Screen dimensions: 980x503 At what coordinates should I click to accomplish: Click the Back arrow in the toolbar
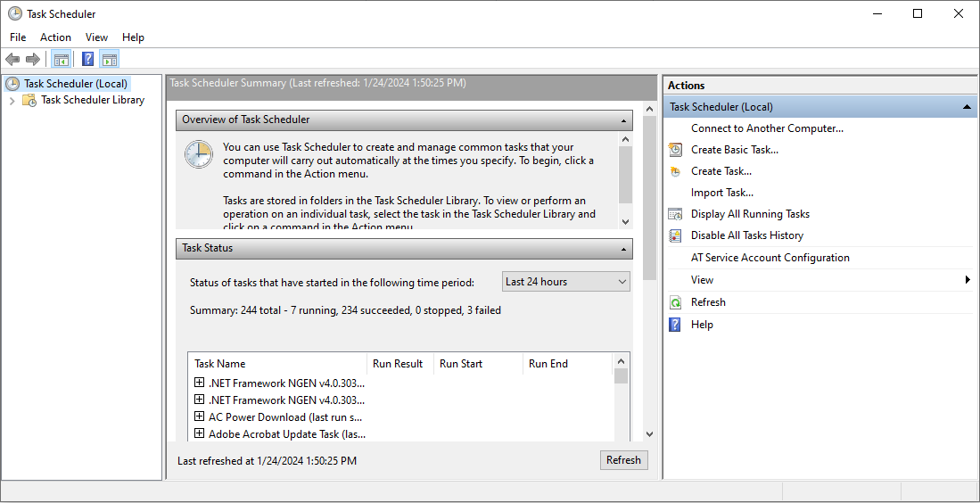(x=12, y=60)
